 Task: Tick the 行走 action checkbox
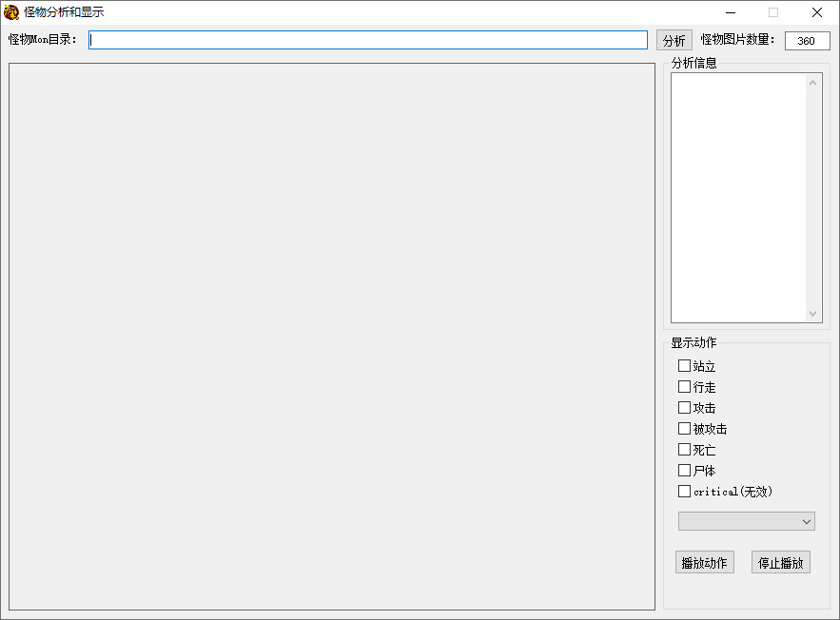(x=684, y=387)
